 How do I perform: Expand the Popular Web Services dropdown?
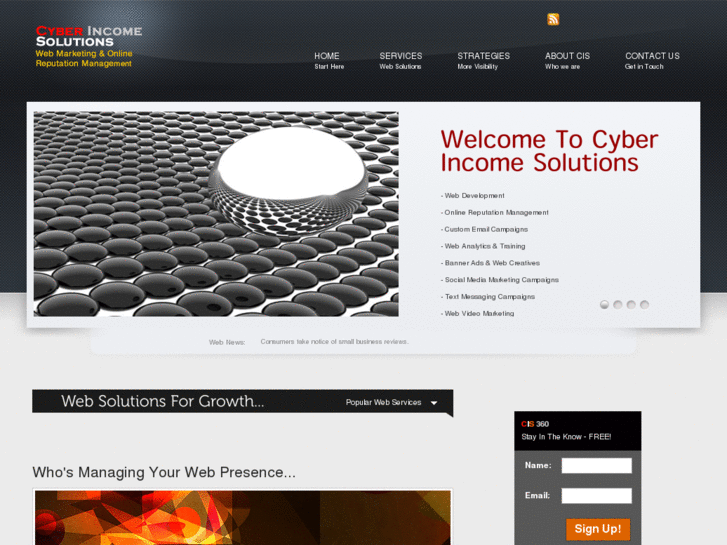click(x=391, y=402)
